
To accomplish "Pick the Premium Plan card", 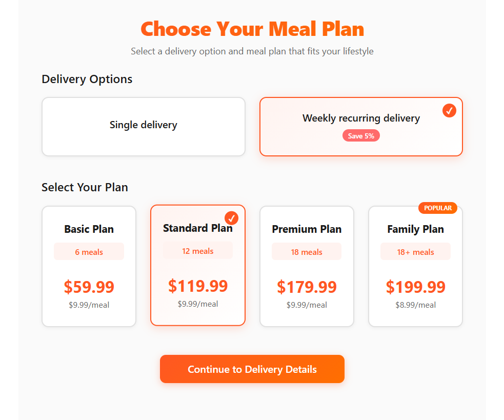I will [307, 266].
